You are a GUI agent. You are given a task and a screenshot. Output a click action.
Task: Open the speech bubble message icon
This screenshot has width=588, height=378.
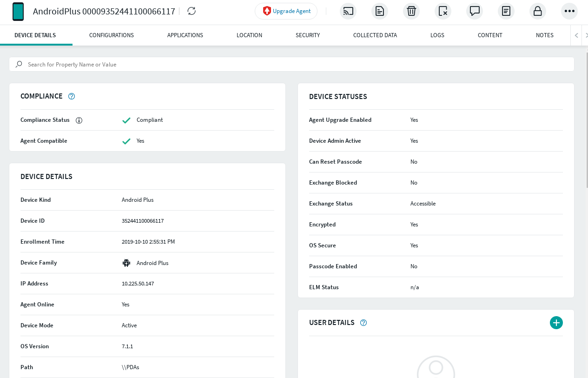click(x=475, y=11)
